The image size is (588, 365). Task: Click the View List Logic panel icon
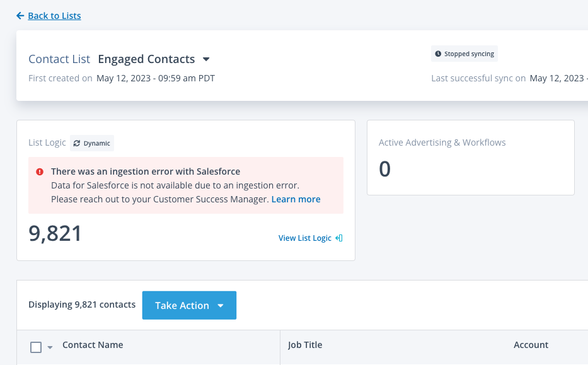click(339, 238)
